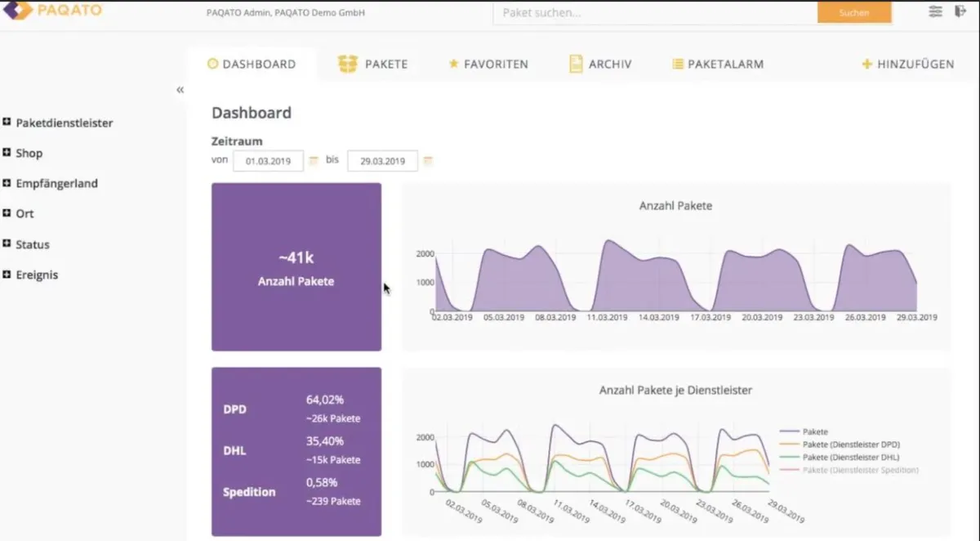Open the Paketalarm tab
Viewport: 980px width, 541px height.
pyautogui.click(x=718, y=64)
